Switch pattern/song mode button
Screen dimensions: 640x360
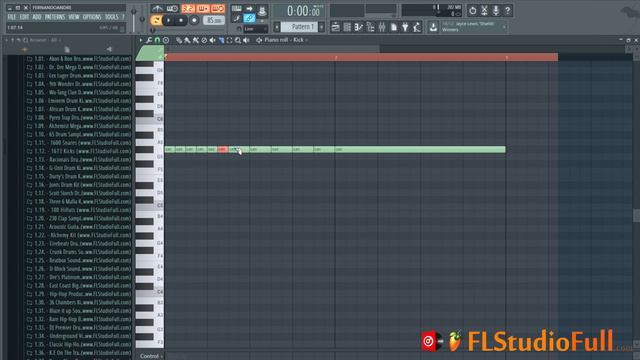(x=156, y=20)
